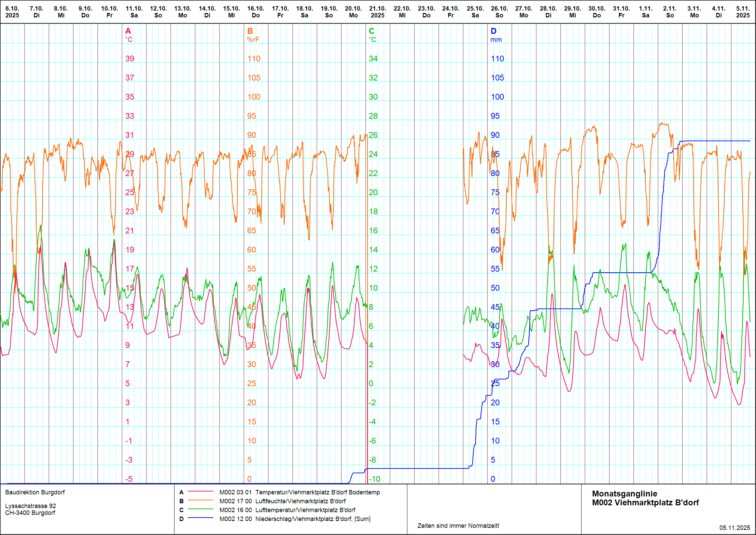The width and height of the screenshot is (756, 535).
Task: Click the 05.11.2025 date stamp
Action: 734,527
